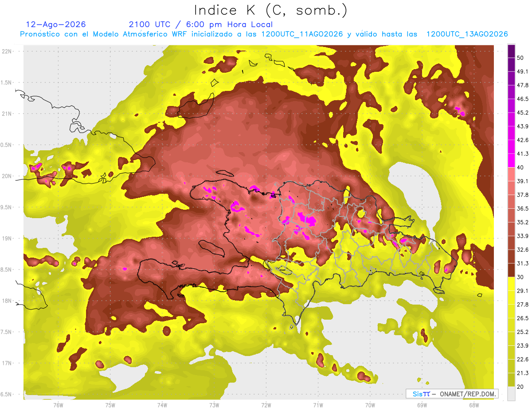The height and width of the screenshot is (411, 532).
Task: Click the '30' legend value
Action: (x=520, y=277)
